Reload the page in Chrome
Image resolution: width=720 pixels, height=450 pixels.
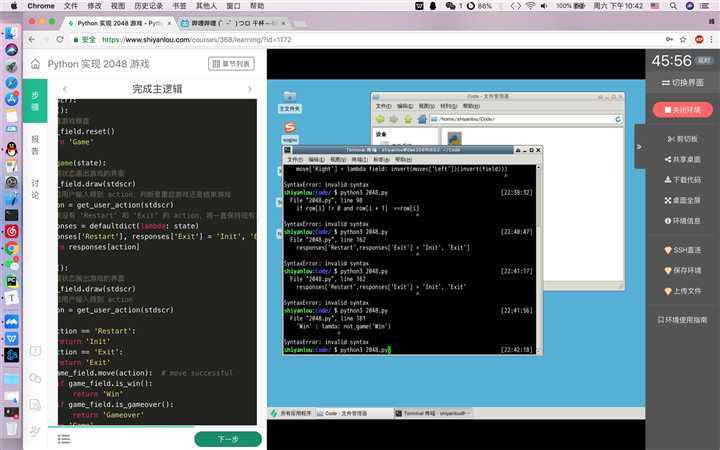[x=60, y=39]
